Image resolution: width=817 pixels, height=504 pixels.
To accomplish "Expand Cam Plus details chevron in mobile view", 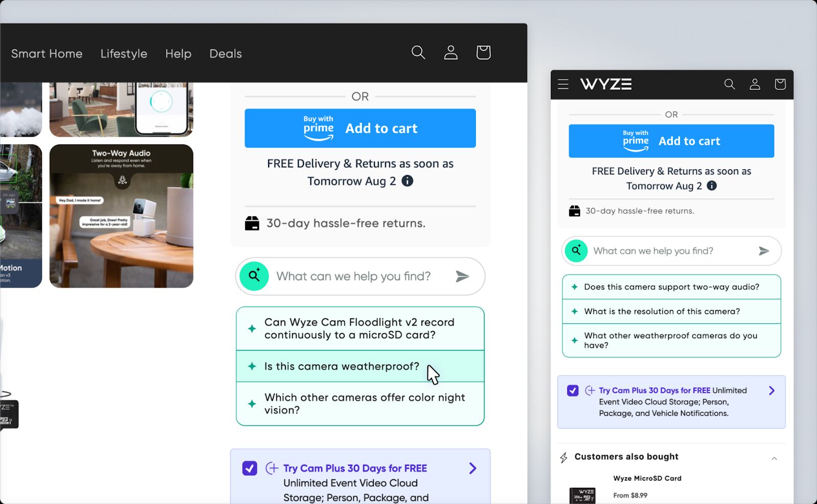I will pos(772,391).
